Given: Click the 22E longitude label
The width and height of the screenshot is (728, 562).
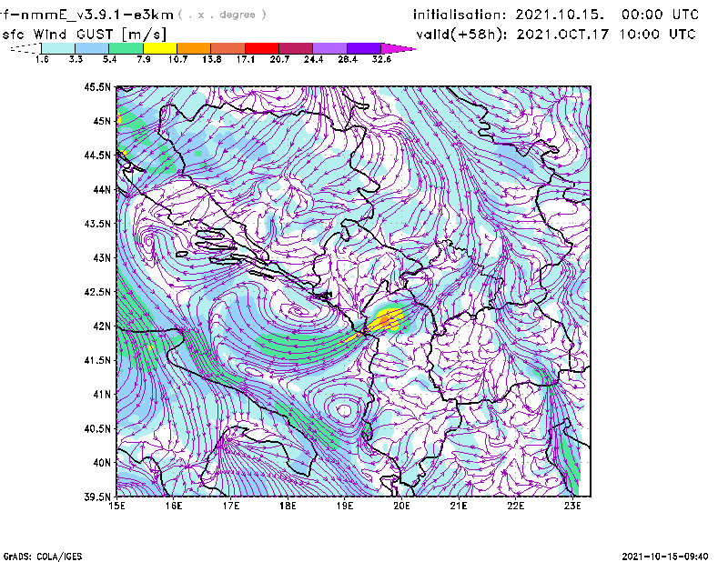Looking at the screenshot, I should coord(516,506).
